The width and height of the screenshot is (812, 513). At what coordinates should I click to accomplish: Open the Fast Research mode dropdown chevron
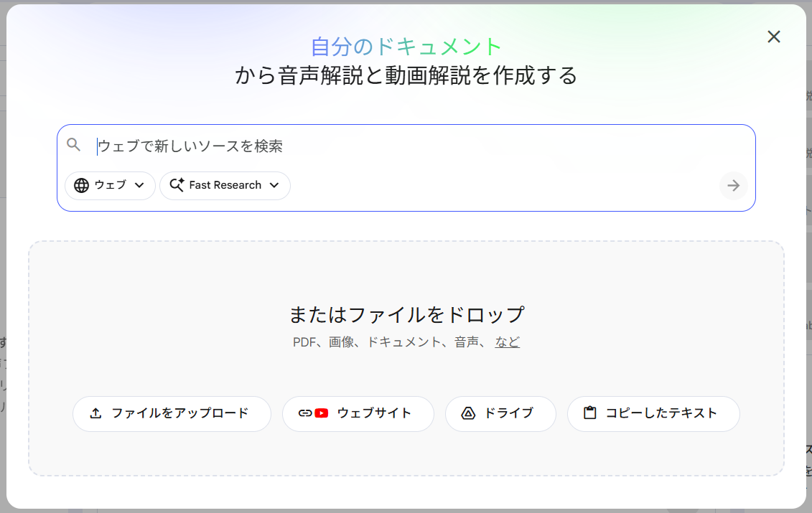[x=274, y=185]
